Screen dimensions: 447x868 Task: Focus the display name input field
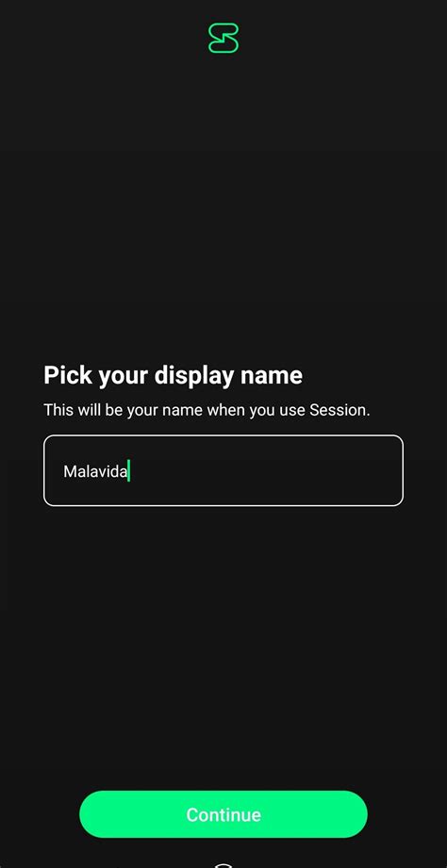[x=223, y=470]
